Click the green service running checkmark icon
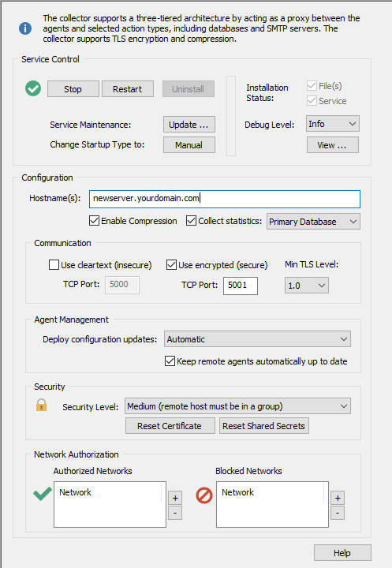This screenshot has width=392, height=568. (x=33, y=88)
